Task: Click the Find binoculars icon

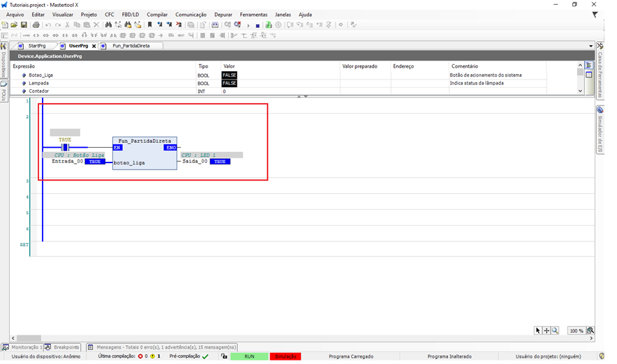Action: pyautogui.click(x=108, y=25)
